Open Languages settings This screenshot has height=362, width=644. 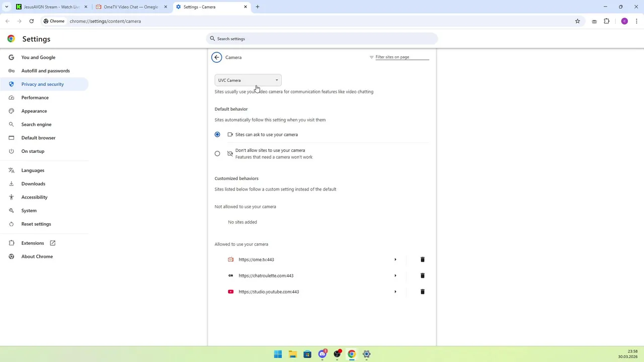[33, 170]
